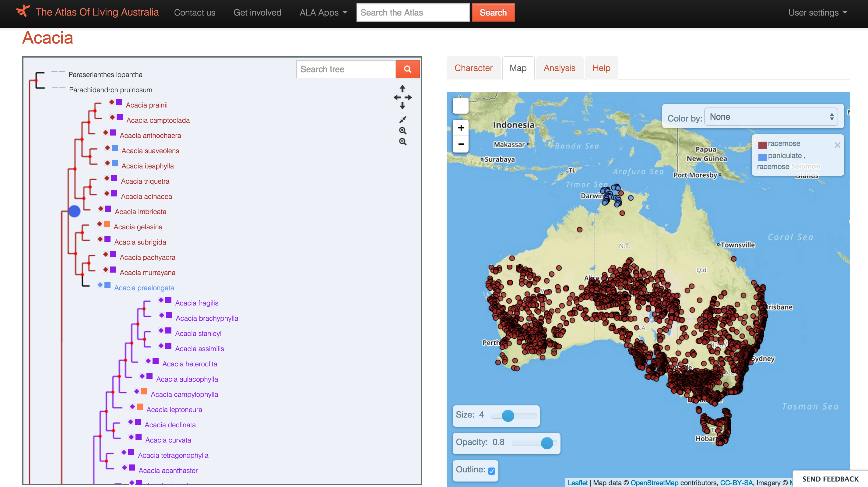Click the orange tree search magnifier button
868x487 pixels.
407,69
